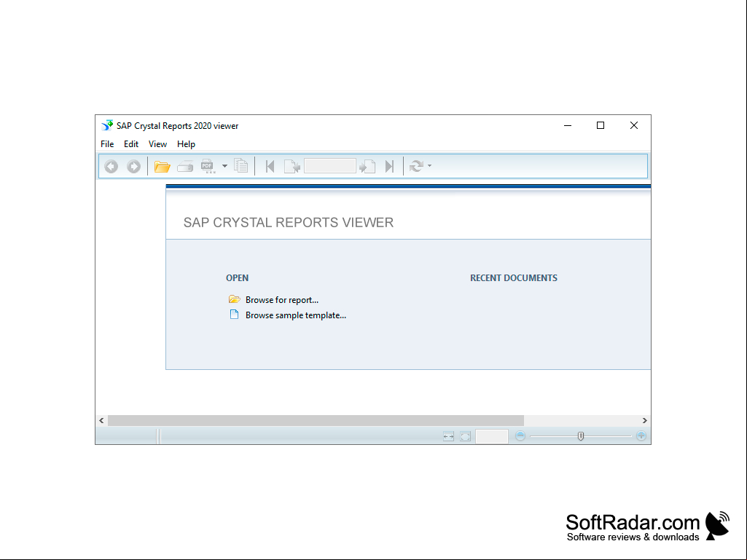Close the Crystal Reports viewer window
Screen dimensions: 747x560
click(x=634, y=126)
